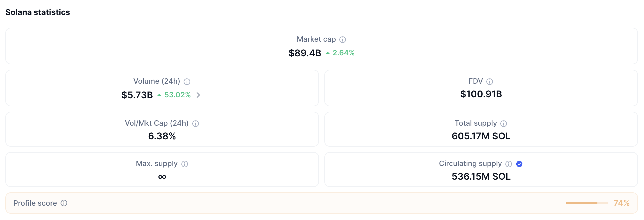Click the 605.17M SOL total supply value
The image size is (644, 220).
click(x=481, y=136)
